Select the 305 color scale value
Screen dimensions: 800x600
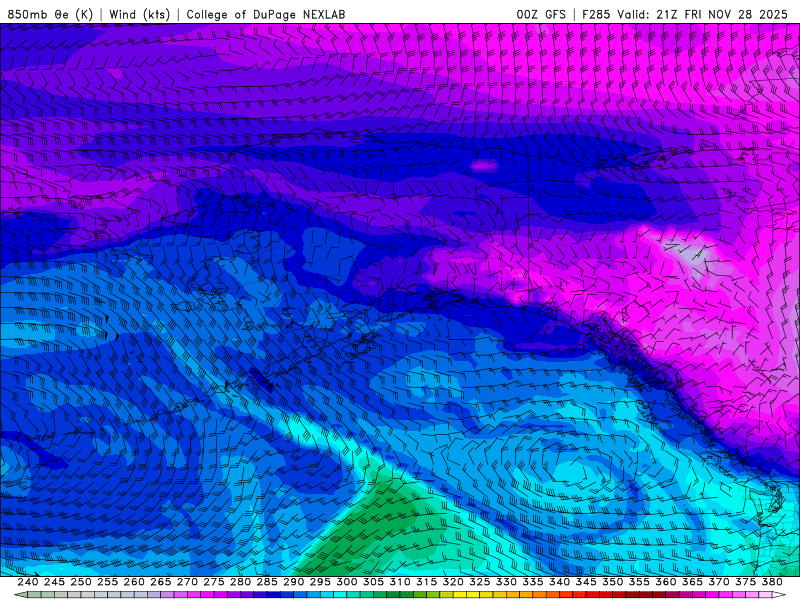point(373,582)
